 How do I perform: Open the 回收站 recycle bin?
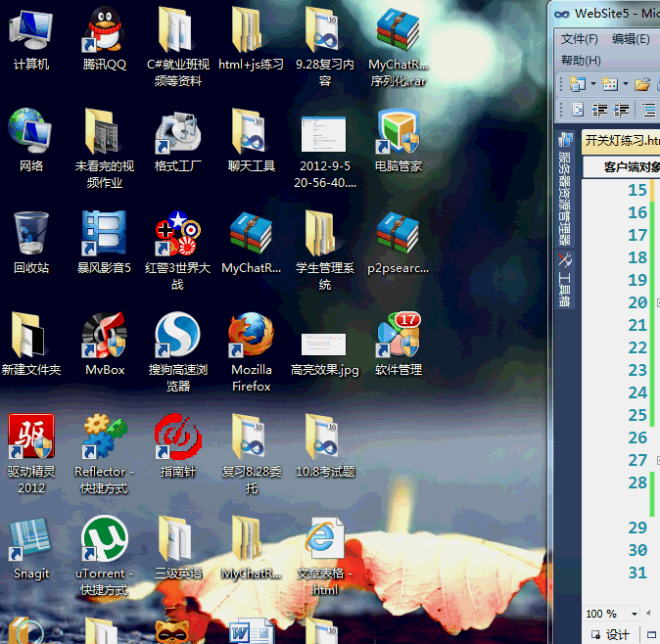[30, 243]
